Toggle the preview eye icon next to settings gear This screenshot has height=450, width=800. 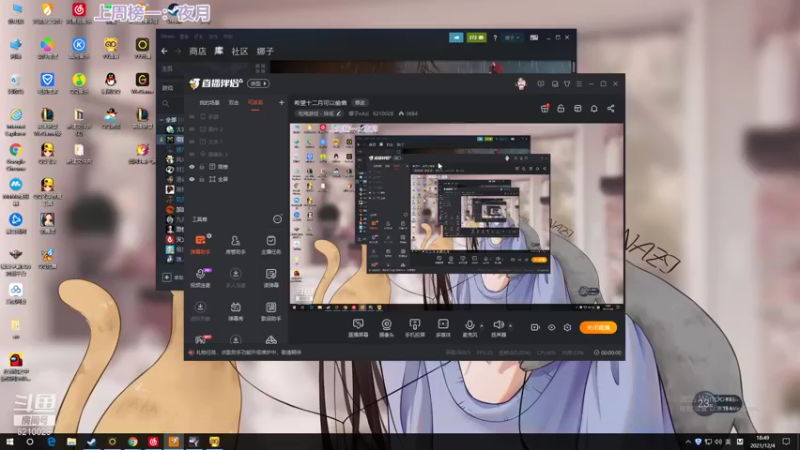552,327
